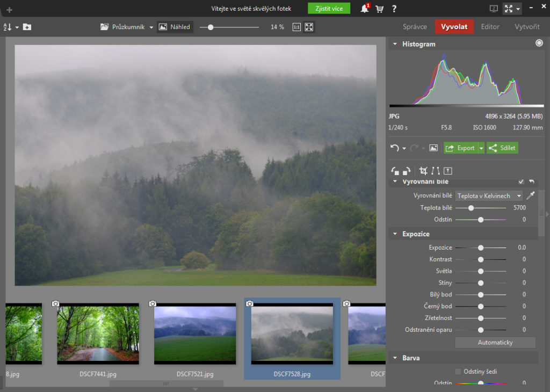Toggle the Vyrovnání bílé adjustment checkbox
550x392 pixels.
tap(521, 182)
